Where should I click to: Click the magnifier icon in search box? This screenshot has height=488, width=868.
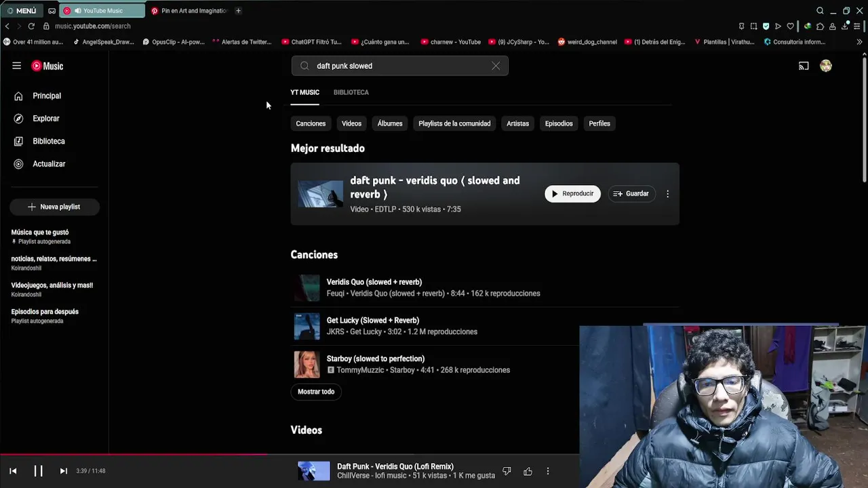click(x=304, y=66)
